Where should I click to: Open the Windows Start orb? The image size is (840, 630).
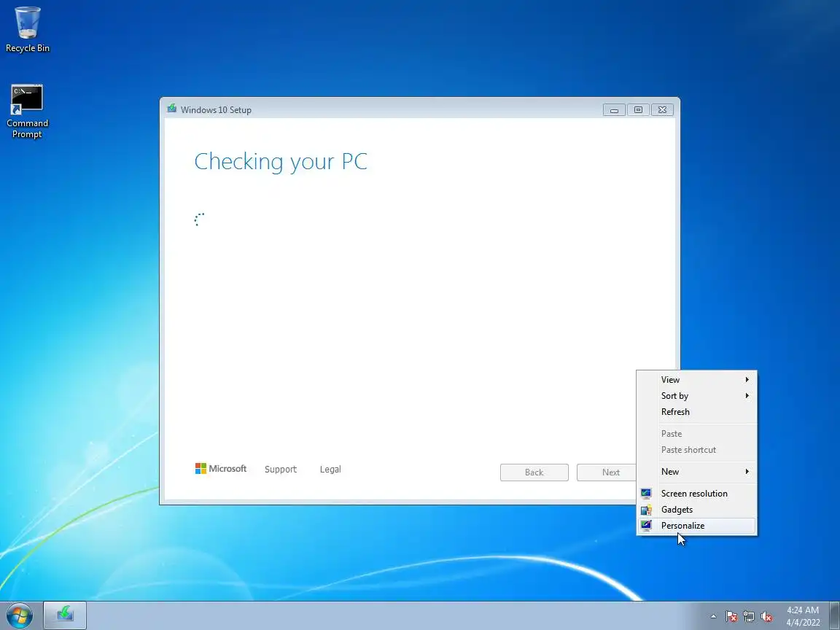tap(19, 615)
